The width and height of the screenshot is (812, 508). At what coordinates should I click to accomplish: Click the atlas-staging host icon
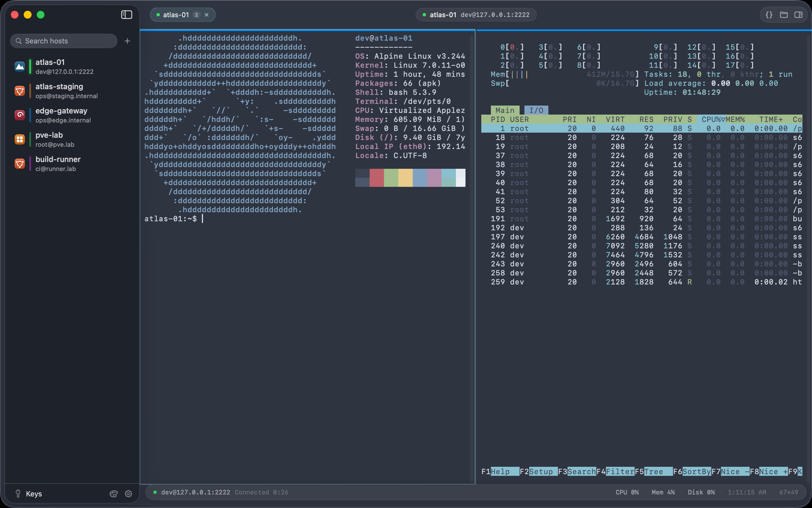coord(20,91)
